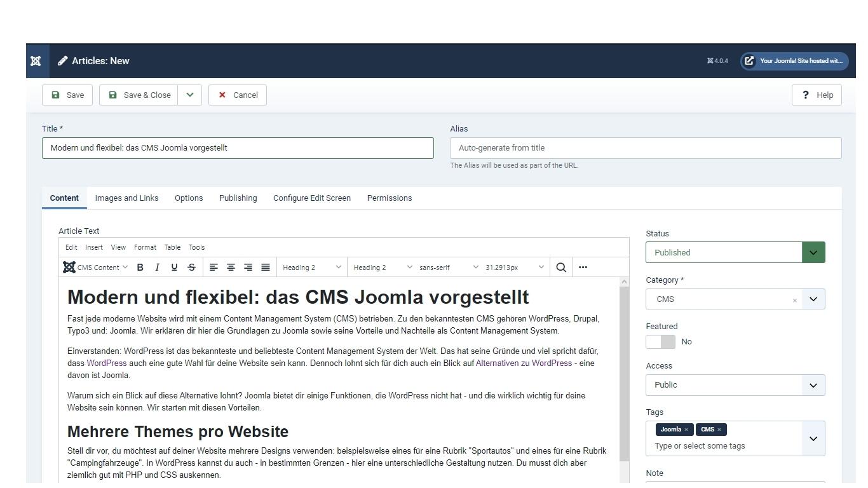Justify the text

[266, 268]
